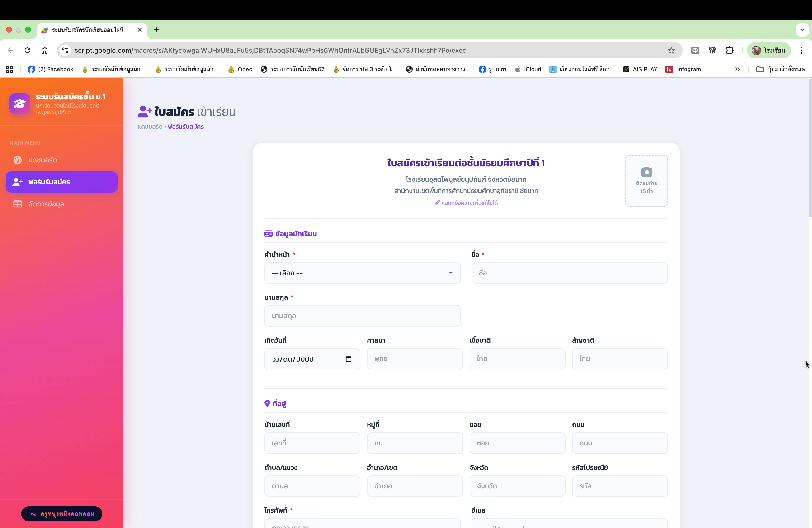Image resolution: width=812 pixels, height=528 pixels.
Task: Click the แดชบอร์ด breadcrumb link
Action: tap(150, 127)
